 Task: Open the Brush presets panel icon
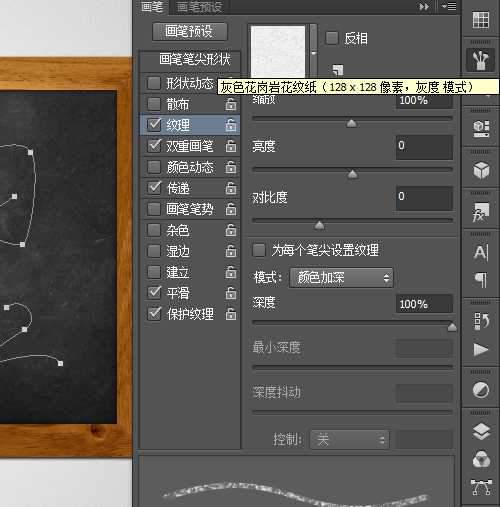coord(480,60)
